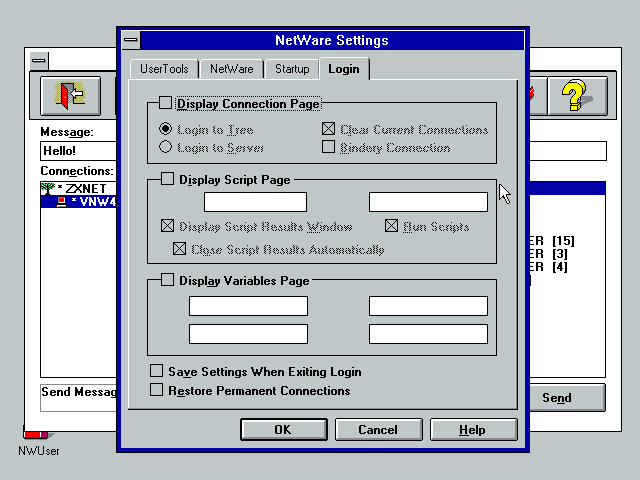Click the top-left variables input field
Viewport: 640px width, 480px height.
[248, 306]
